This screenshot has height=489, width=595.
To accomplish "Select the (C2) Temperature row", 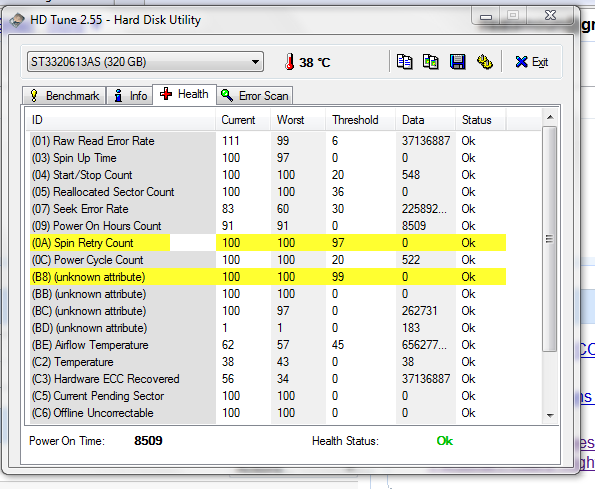I will (x=268, y=362).
